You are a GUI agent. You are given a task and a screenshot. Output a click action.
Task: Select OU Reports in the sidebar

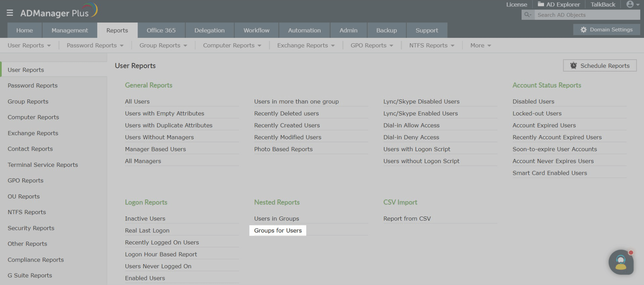pos(23,196)
